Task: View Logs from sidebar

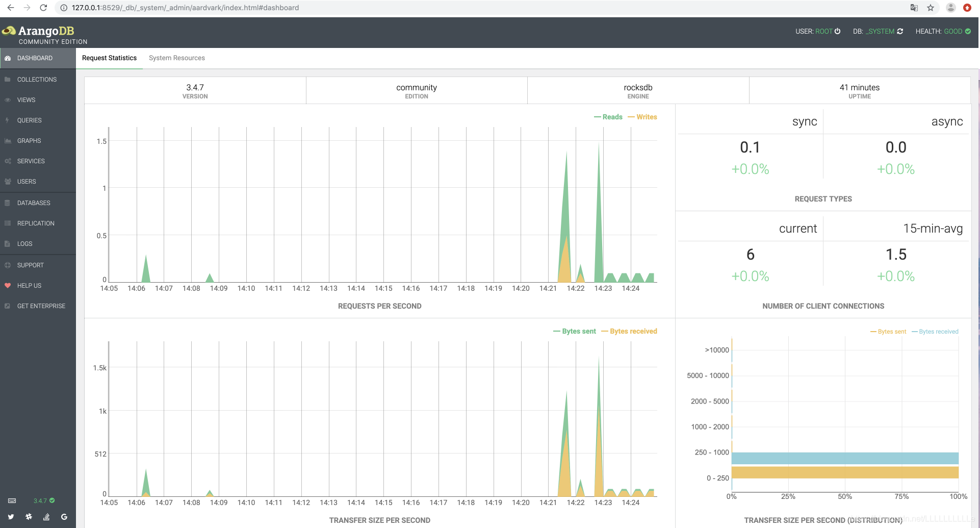Action: 38,244
